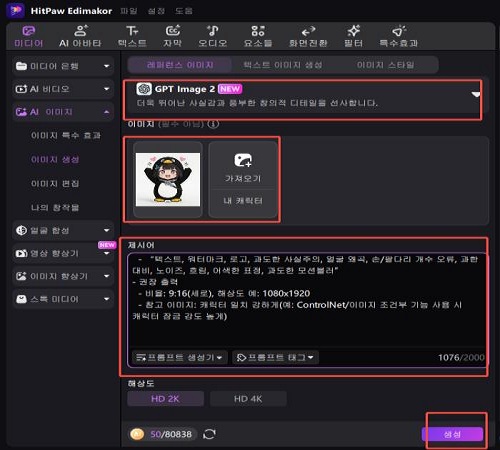Image resolution: width=500 pixels, height=450 pixels.
Task: Expand the 이미지 향상기 section
Action: [x=107, y=276]
